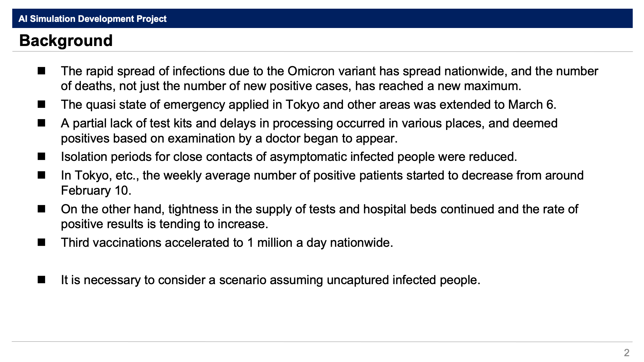Click the square bullet beside the isolation periods line
The width and height of the screenshot is (644, 362).
pyautogui.click(x=41, y=156)
